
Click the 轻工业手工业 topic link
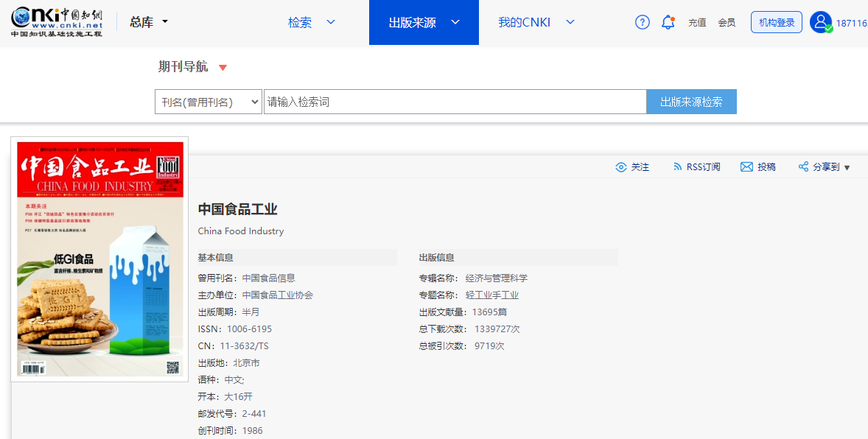pyautogui.click(x=492, y=295)
